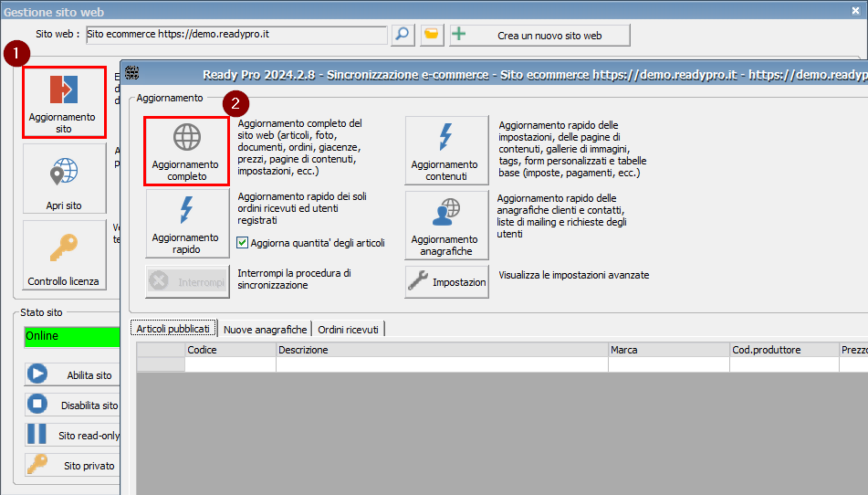Switch to Articoli pubblicati tab
This screenshot has height=495, width=868.
[x=173, y=329]
